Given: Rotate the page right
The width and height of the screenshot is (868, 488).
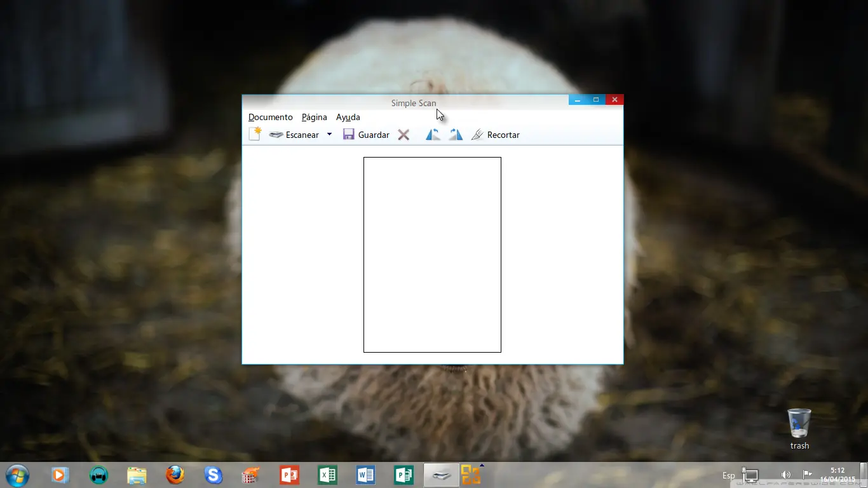Looking at the screenshot, I should tap(456, 135).
